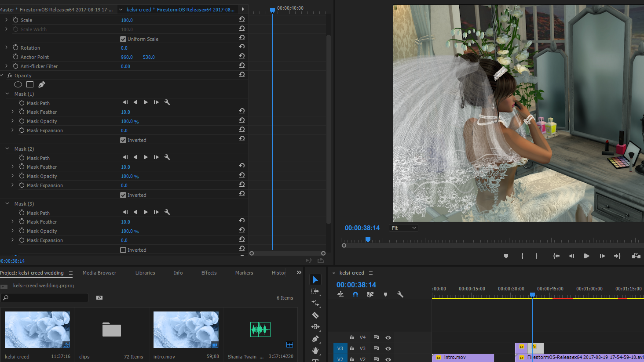Switch to the Markers tab

[244, 273]
